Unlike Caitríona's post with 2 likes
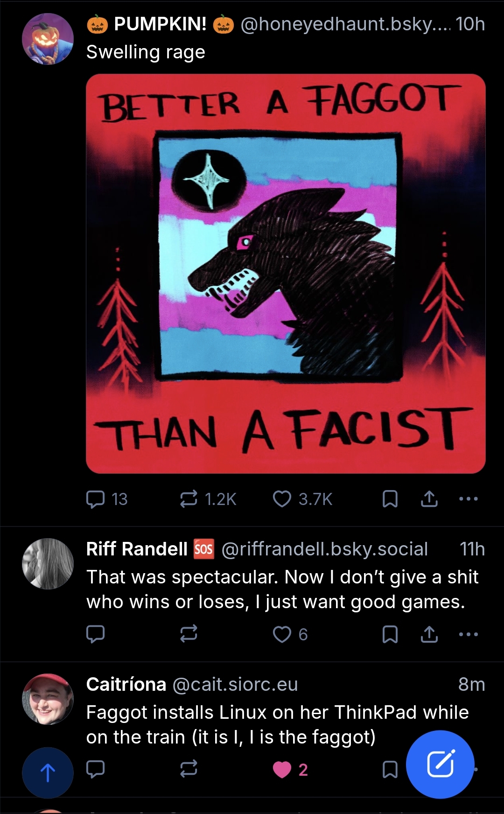This screenshot has width=504, height=814. tap(282, 770)
